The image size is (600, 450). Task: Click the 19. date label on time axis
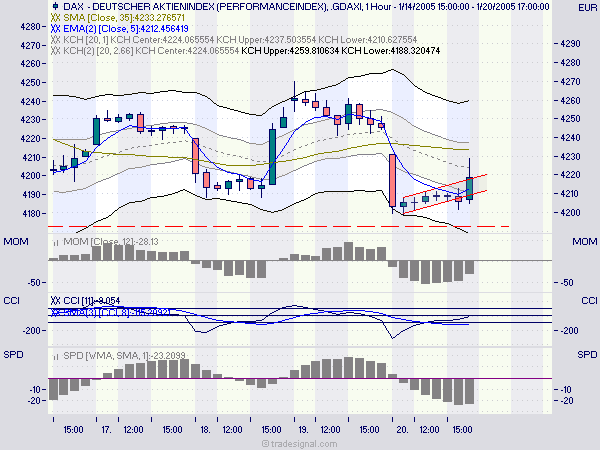pos(303,430)
